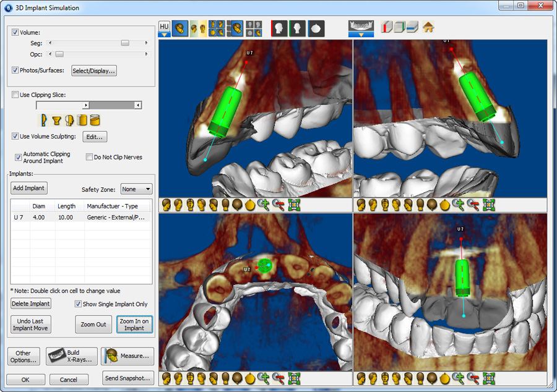Image resolution: width=557 pixels, height=392 pixels.
Task: Click Select/Display for Photos/Surfaces
Action: [93, 70]
